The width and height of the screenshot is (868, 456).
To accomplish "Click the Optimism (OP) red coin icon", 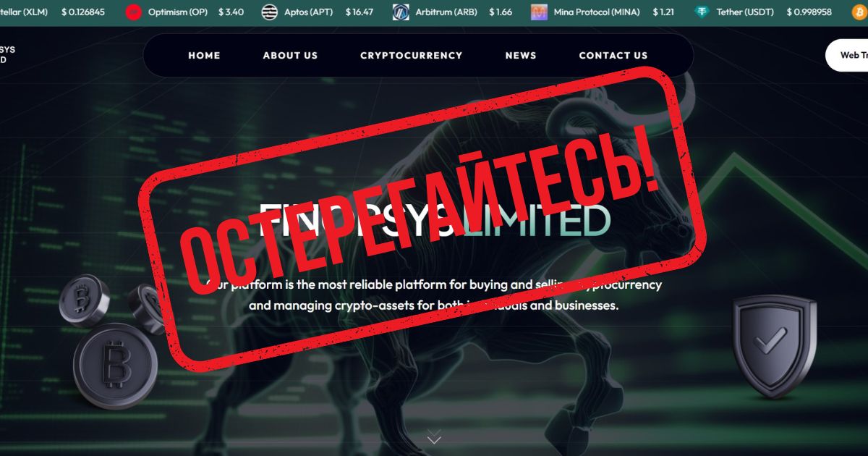I will 133,12.
